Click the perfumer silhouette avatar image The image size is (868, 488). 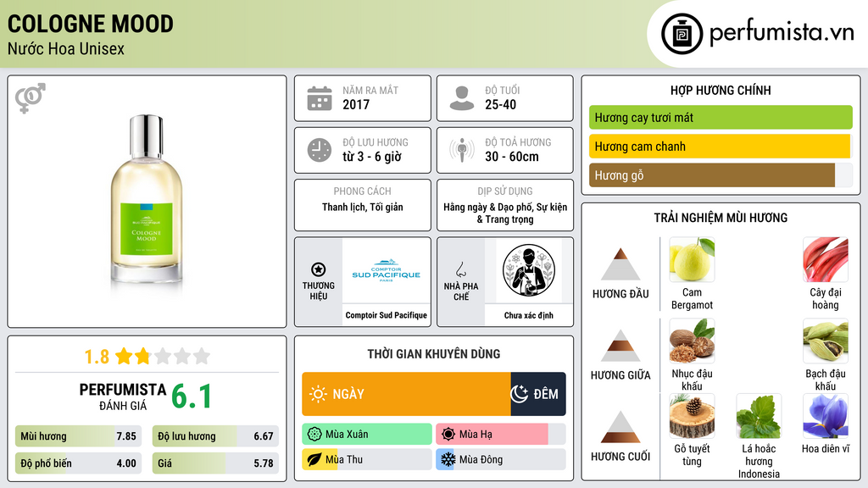(529, 270)
